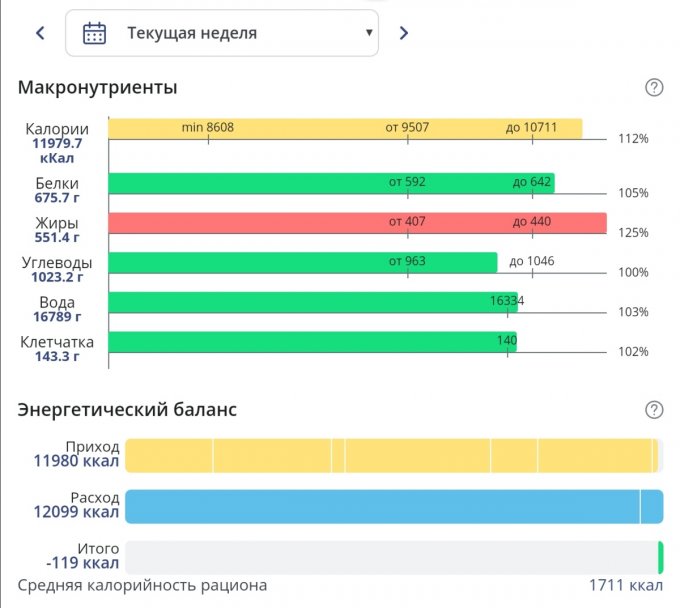680x608 pixels.
Task: Click the Калории 11979.7 кКал label
Action: 56,143
